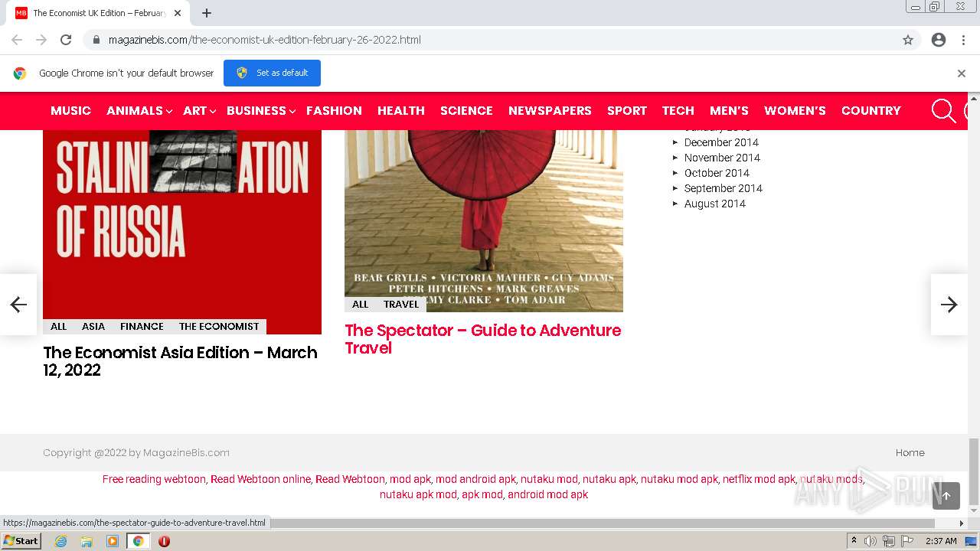This screenshot has width=980, height=551.
Task: Open the red umbrella Spectator cover thumbnail
Action: [484, 220]
